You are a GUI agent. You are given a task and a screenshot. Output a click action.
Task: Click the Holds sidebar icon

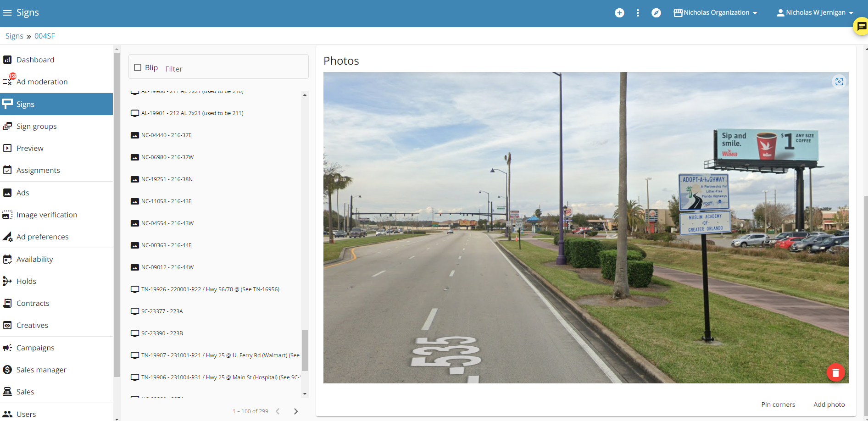click(x=7, y=281)
